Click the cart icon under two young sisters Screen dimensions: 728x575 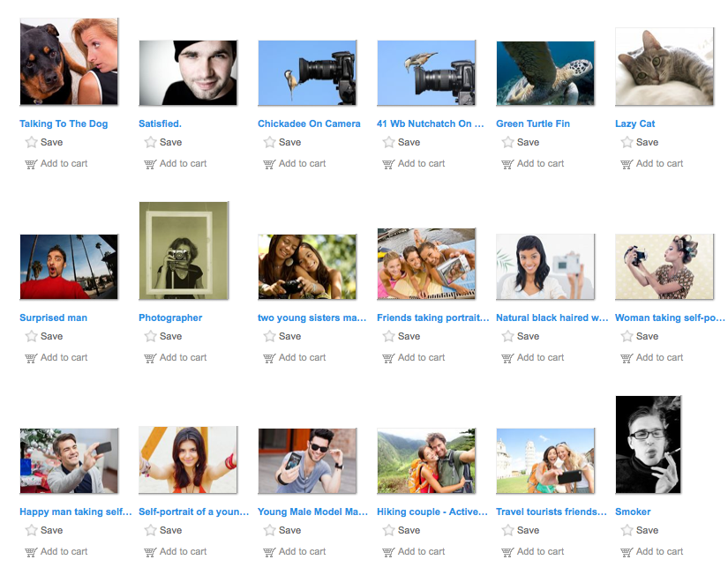coord(270,358)
